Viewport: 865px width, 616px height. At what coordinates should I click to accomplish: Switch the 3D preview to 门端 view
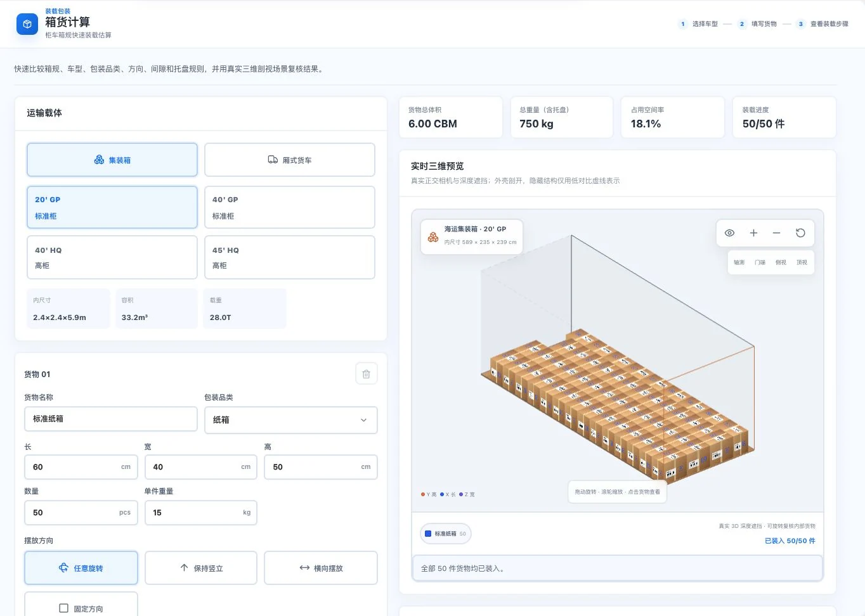pyautogui.click(x=760, y=262)
